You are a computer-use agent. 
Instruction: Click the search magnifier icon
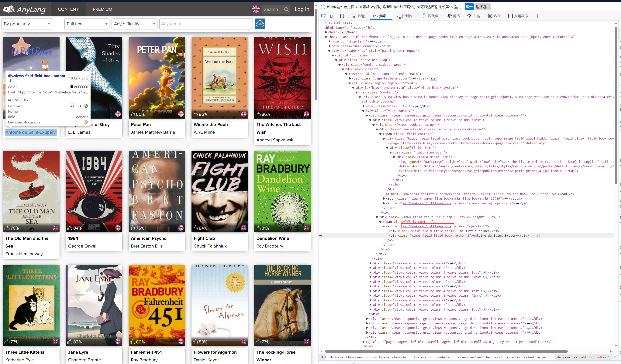[286, 9]
